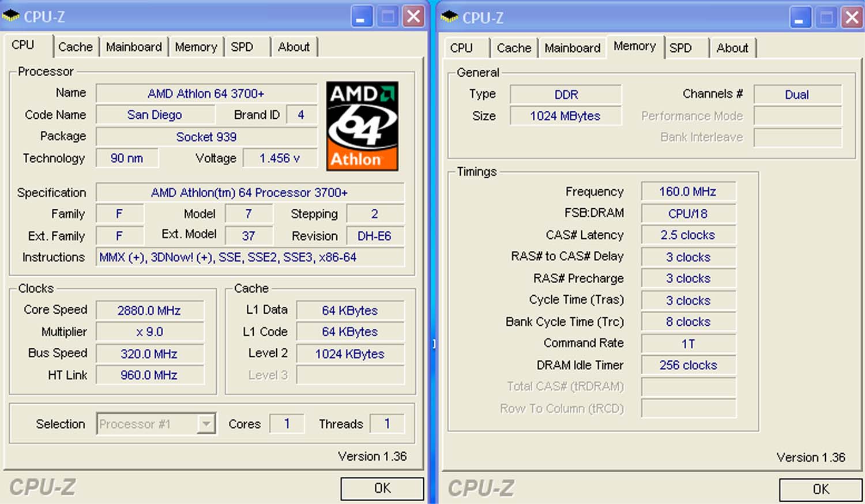The width and height of the screenshot is (865, 504).
Task: Click the memory Type DDR value
Action: (566, 95)
